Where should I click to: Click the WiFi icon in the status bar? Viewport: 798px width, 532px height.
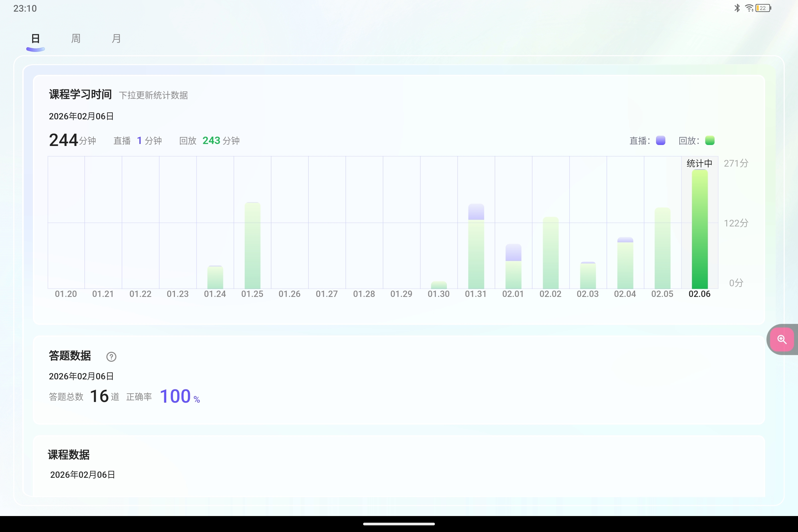(x=749, y=8)
